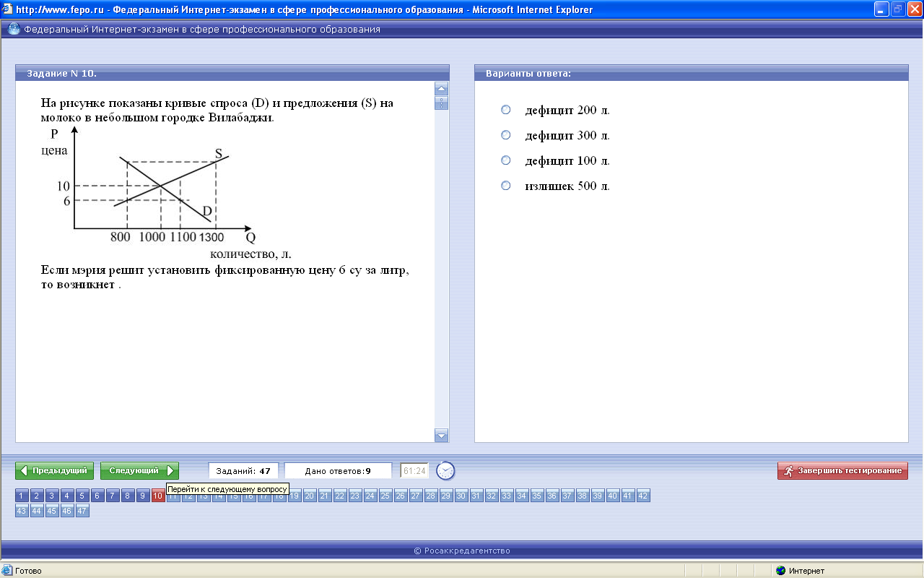The height and width of the screenshot is (578, 924).
Task: Click the Заданий: 47 counter field
Action: [243, 470]
